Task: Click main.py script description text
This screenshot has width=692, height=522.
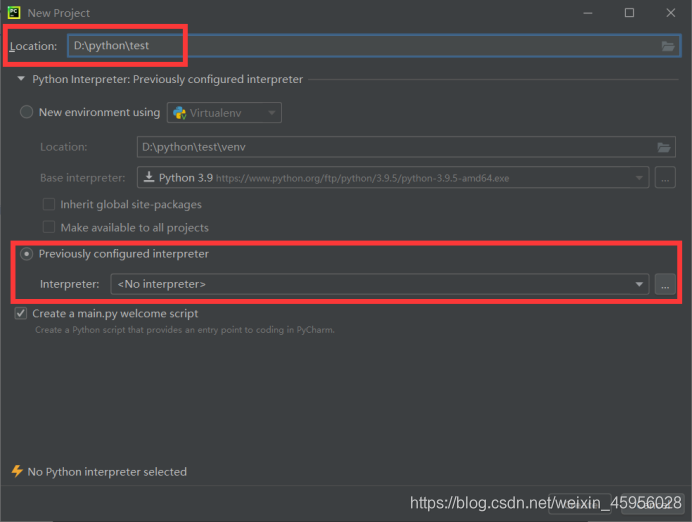Action: [x=185, y=330]
